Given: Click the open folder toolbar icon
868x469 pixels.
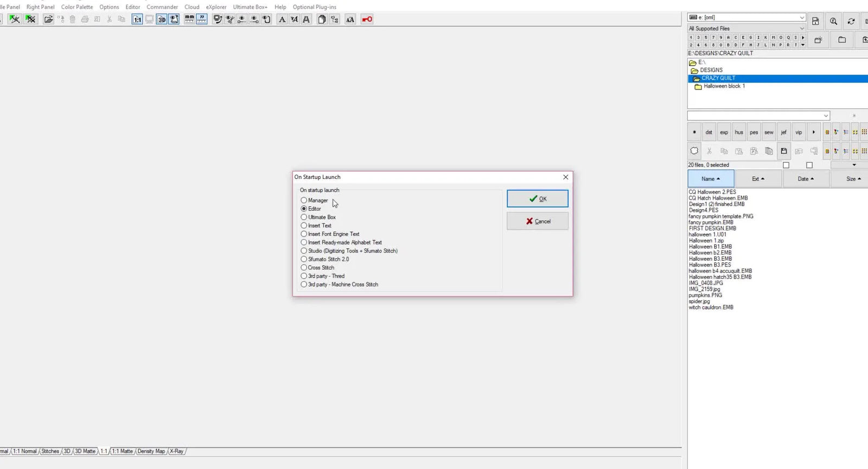Looking at the screenshot, I should coord(48,20).
